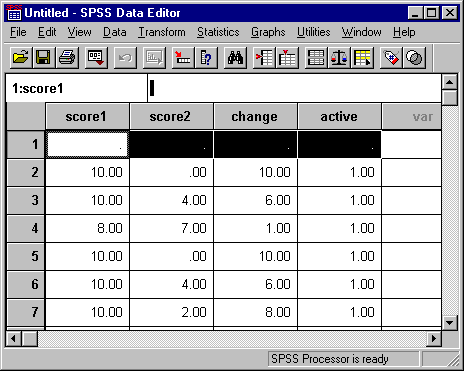Open the Dialog Recall toolbar icon
464x371 pixels.
pyautogui.click(x=96, y=58)
